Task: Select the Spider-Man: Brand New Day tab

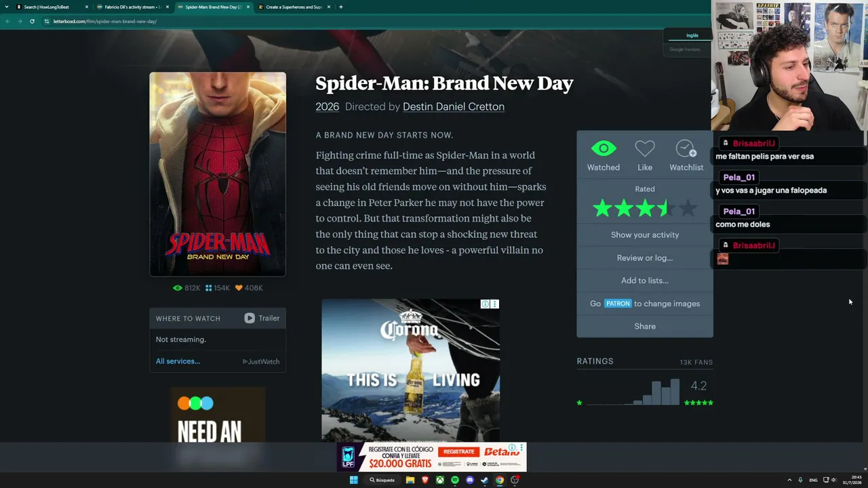Action: click(x=213, y=7)
